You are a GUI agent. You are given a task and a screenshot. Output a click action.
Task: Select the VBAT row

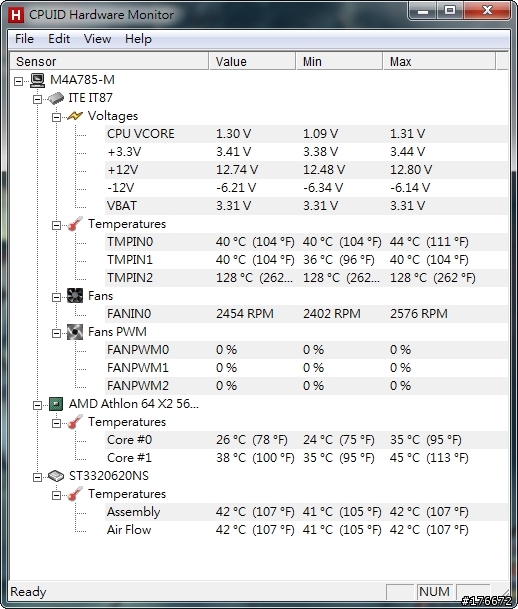306,205
